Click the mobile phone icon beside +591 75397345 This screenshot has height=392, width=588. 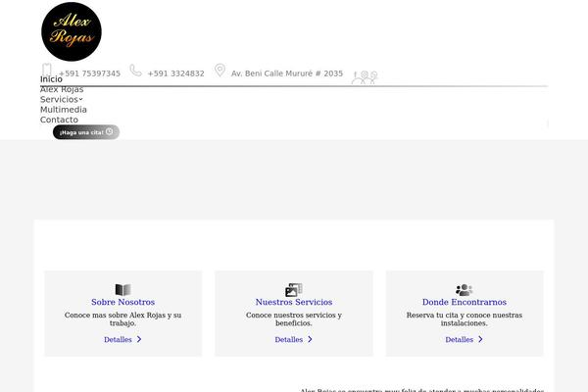[47, 70]
